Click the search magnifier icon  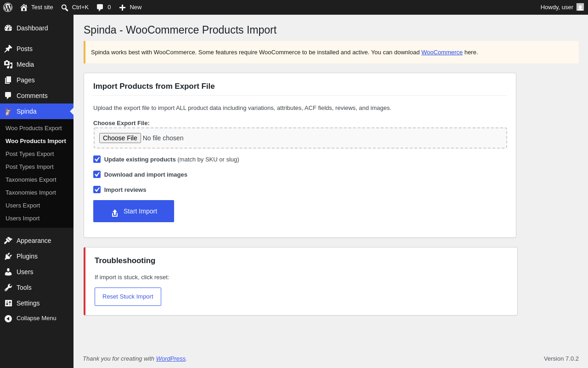pos(65,7)
